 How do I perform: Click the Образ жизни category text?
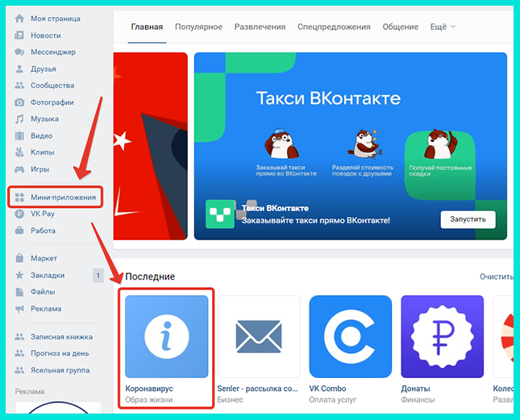[149, 400]
